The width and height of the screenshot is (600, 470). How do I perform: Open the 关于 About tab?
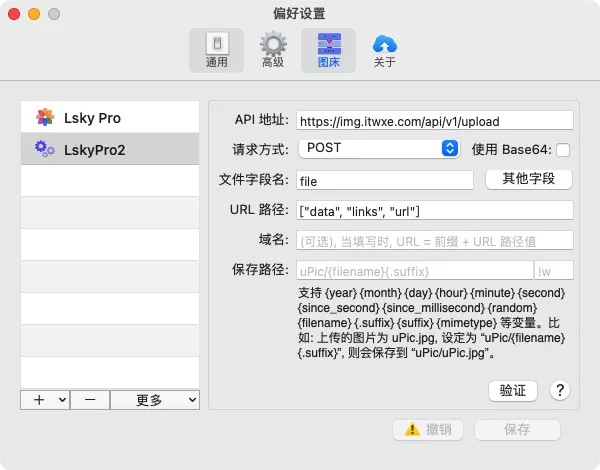click(x=385, y=51)
